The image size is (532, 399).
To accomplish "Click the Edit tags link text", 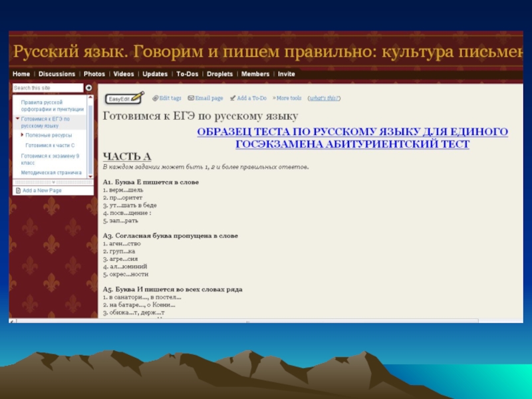I will pos(170,98).
